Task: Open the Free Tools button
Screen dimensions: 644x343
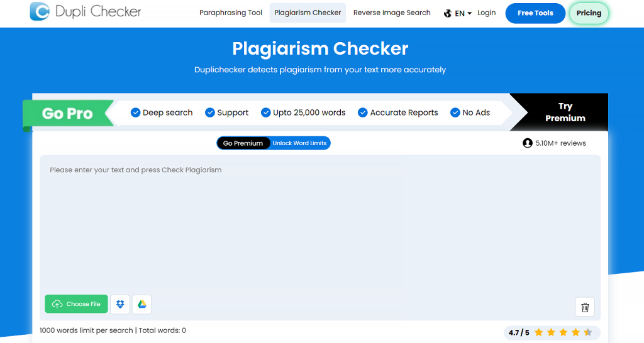Action: point(535,13)
